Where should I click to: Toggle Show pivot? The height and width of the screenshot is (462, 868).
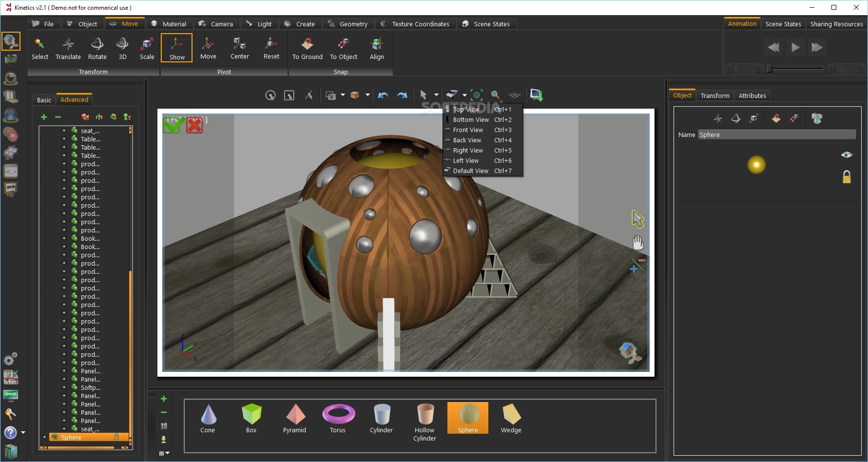pyautogui.click(x=177, y=48)
